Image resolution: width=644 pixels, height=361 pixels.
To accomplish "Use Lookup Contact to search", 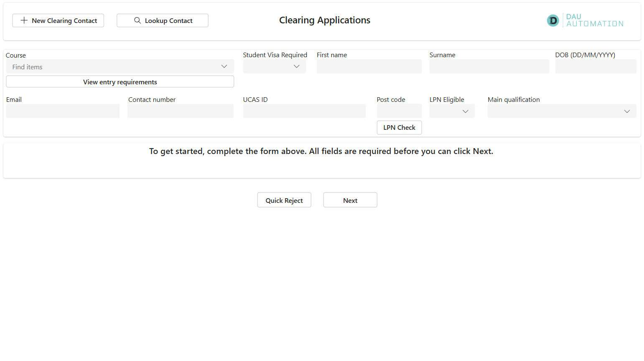I will (x=162, y=20).
